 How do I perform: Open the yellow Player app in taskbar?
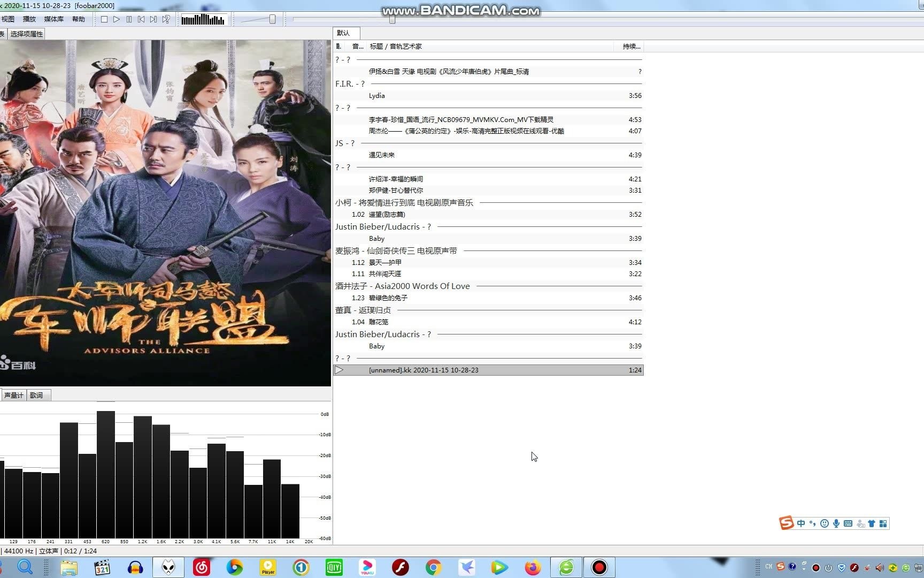pos(268,567)
